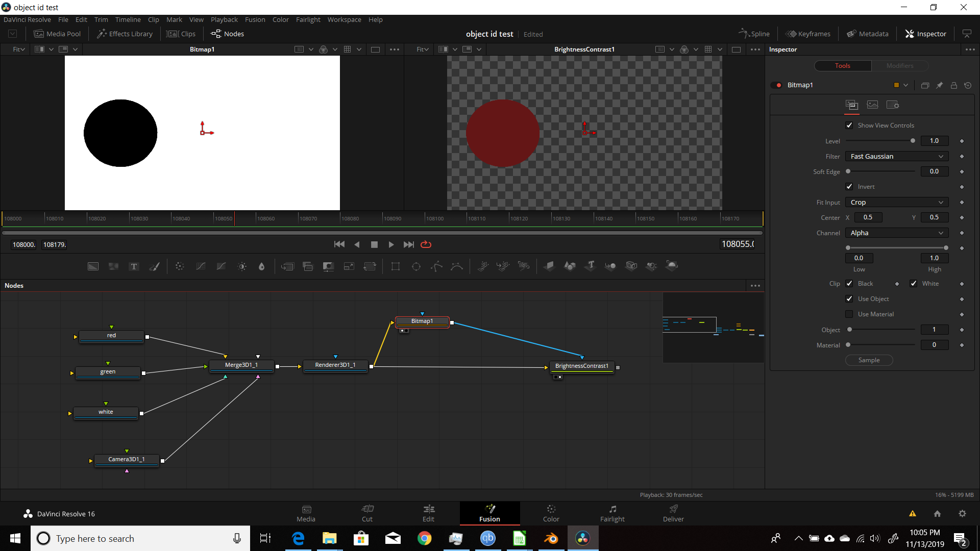The image size is (980, 551).
Task: Add a Rectangle mask tool
Action: point(396,266)
